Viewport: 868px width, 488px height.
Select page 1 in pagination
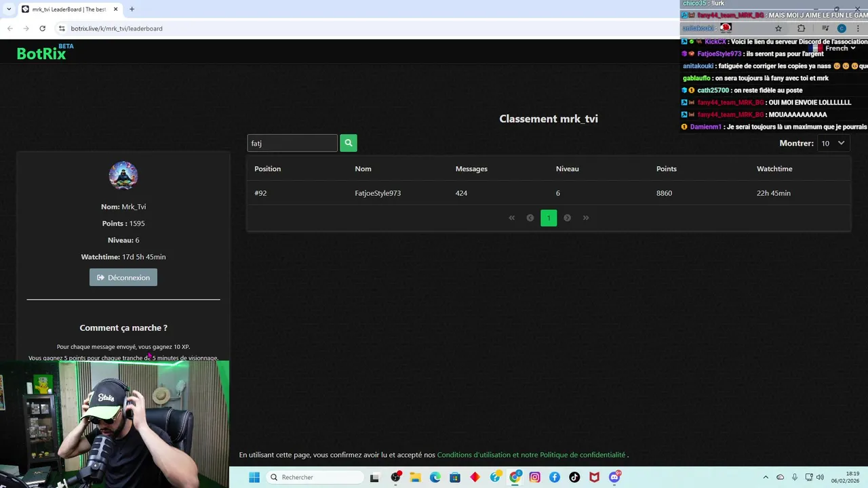pos(549,218)
